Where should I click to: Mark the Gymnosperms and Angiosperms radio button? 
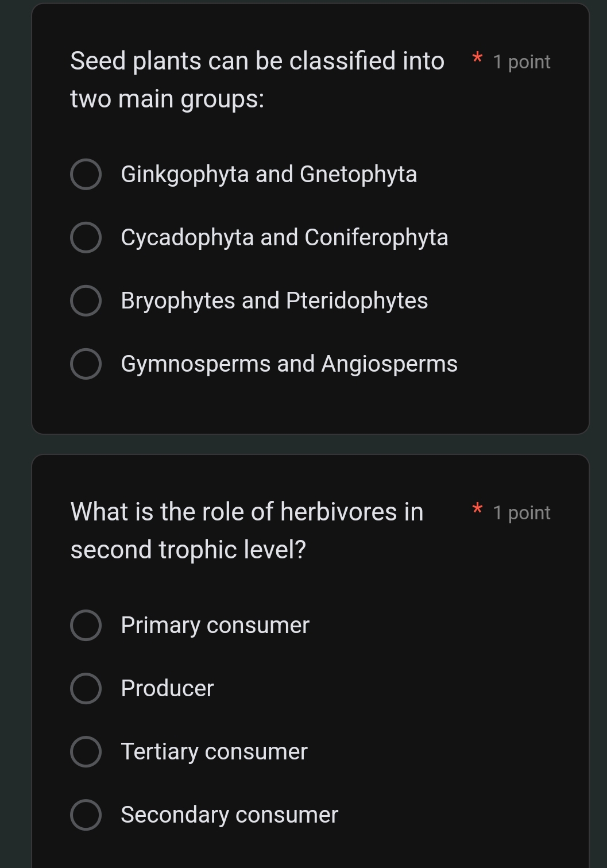(86, 364)
